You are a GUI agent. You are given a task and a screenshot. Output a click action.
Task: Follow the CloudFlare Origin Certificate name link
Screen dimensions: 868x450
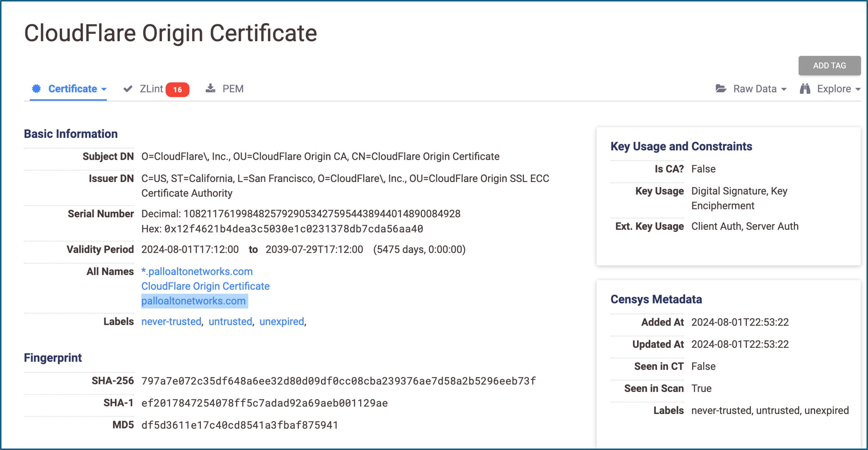click(x=205, y=286)
